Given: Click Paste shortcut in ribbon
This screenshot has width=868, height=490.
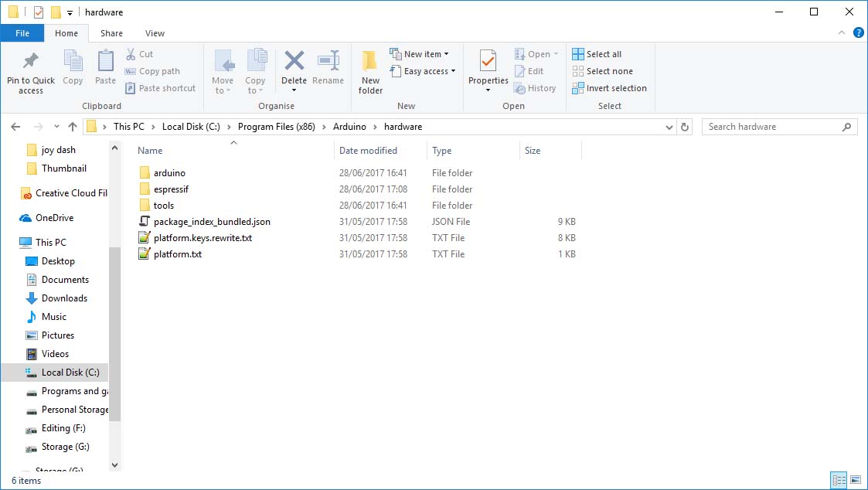Looking at the screenshot, I should point(160,88).
